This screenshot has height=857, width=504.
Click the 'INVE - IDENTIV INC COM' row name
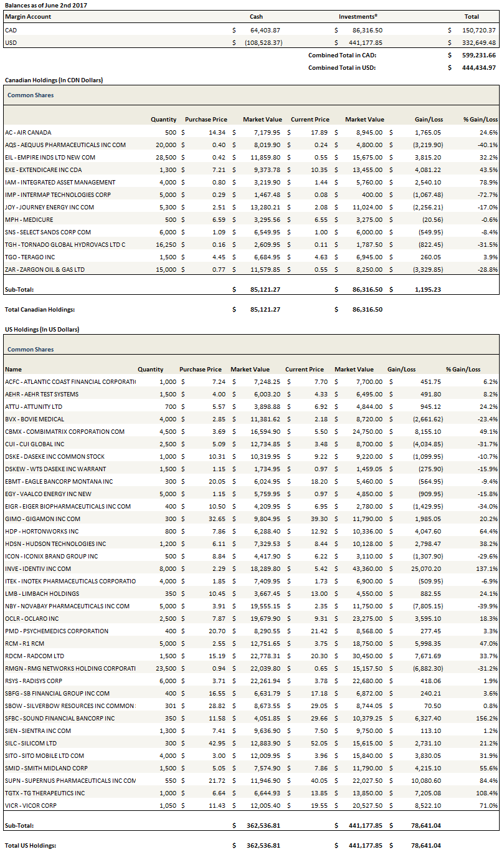coord(38,568)
